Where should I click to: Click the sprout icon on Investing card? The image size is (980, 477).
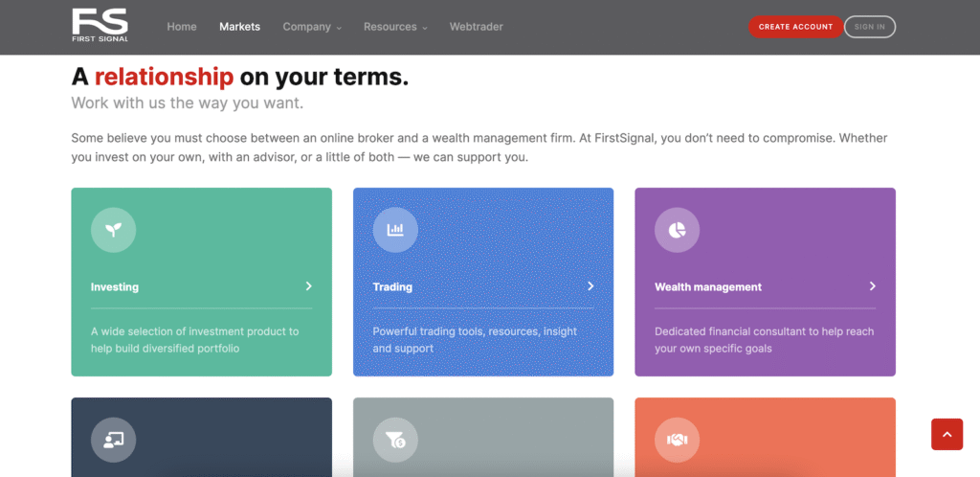click(113, 230)
